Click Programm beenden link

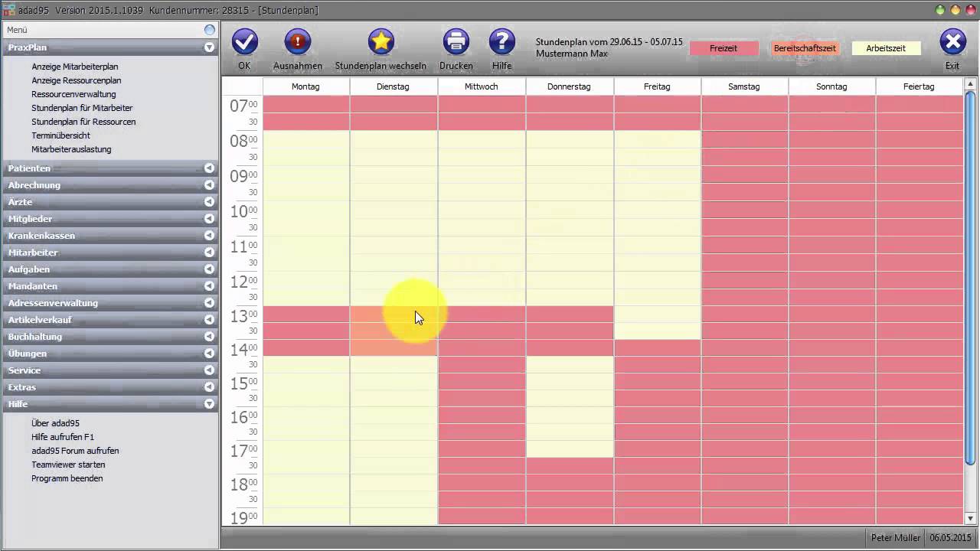[x=67, y=478]
